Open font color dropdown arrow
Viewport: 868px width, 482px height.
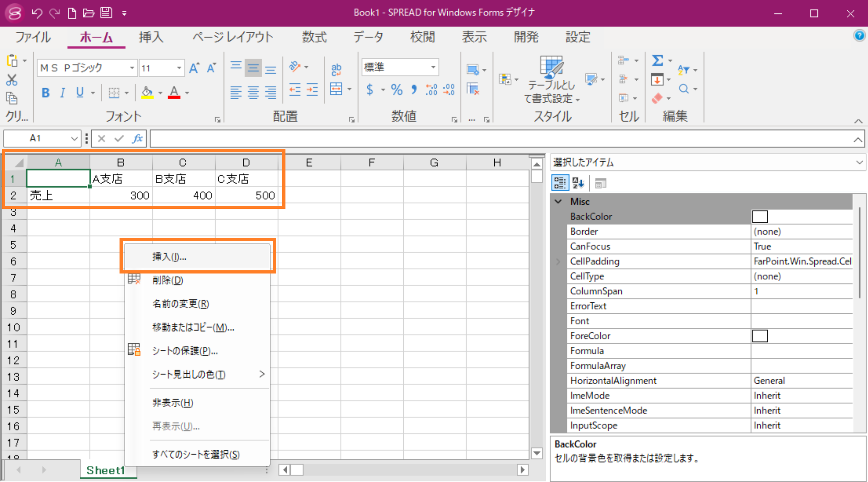point(187,93)
